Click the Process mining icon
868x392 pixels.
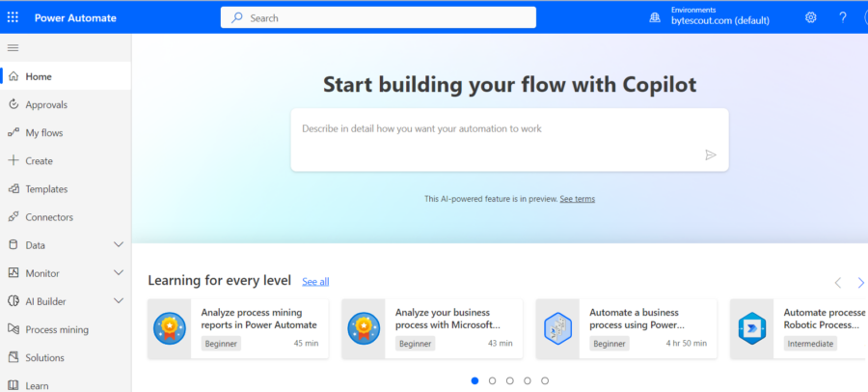click(14, 329)
